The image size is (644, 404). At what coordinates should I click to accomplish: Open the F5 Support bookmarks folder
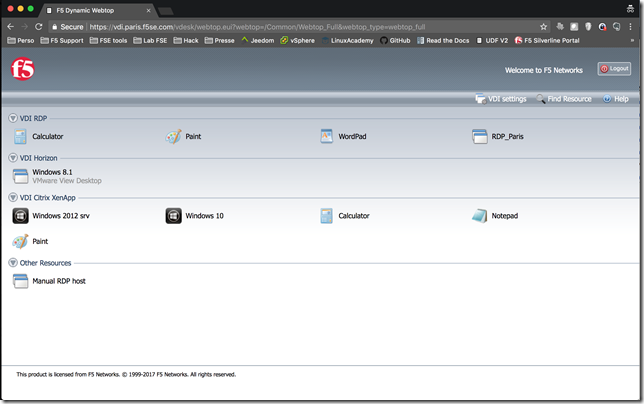tap(62, 40)
